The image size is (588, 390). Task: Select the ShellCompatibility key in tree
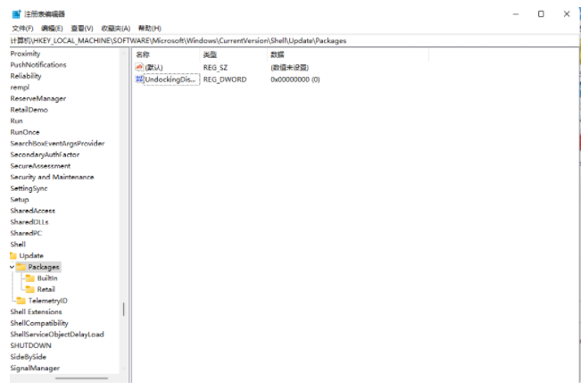click(39, 323)
